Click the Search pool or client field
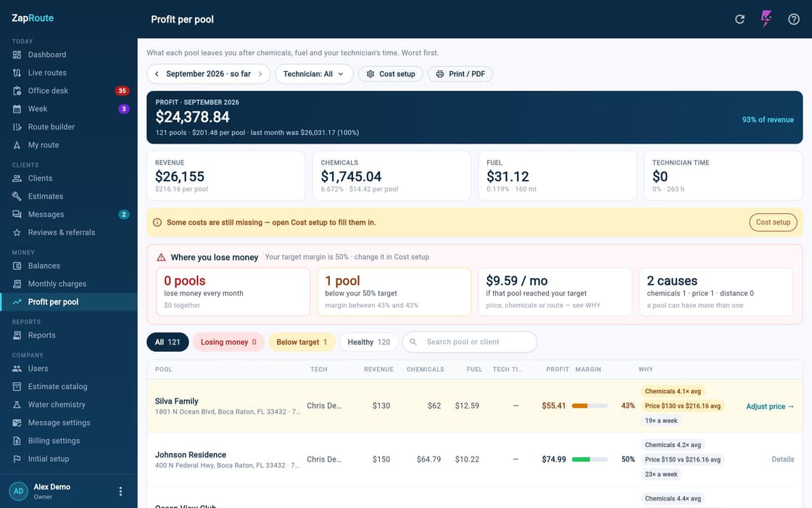The width and height of the screenshot is (812, 508). click(x=470, y=342)
